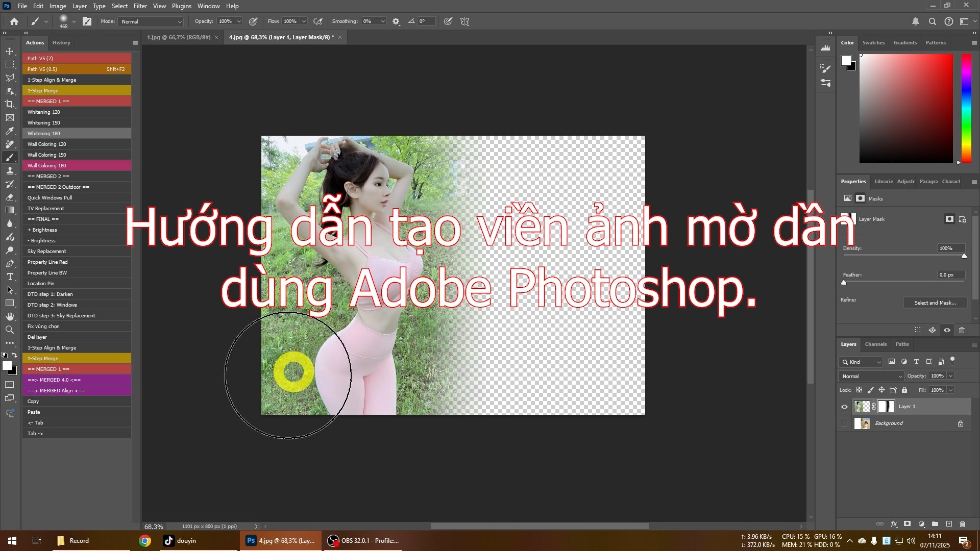Image resolution: width=980 pixels, height=551 pixels.
Task: Select the Clone Stamp tool
Action: pos(10,171)
